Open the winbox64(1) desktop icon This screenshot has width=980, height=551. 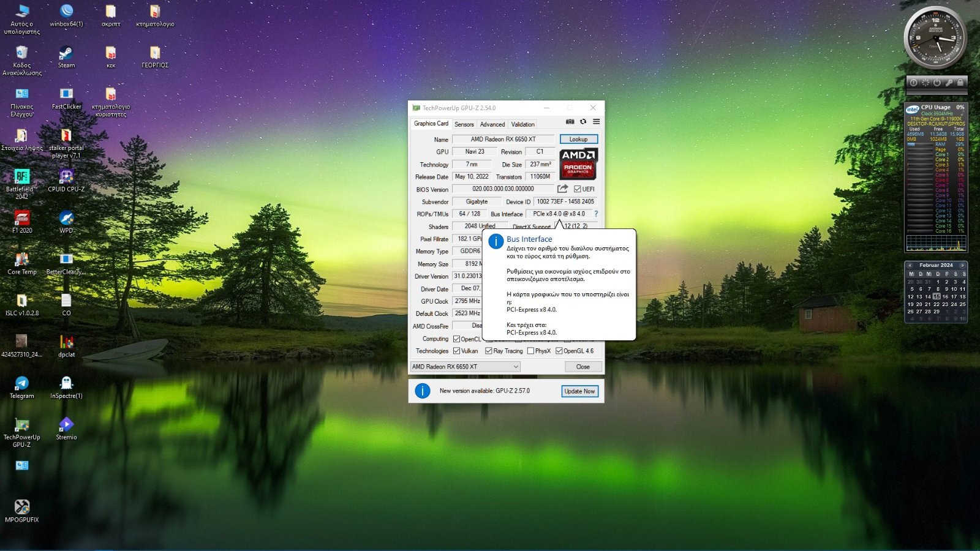click(66, 17)
